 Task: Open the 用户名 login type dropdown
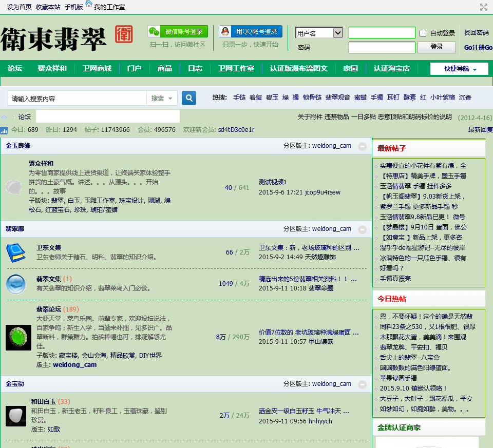319,33
